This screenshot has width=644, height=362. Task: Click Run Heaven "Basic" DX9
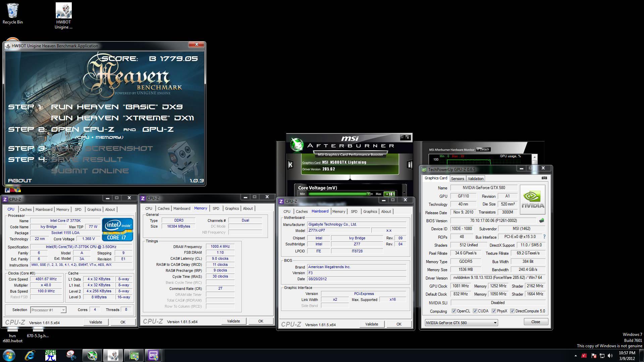(117, 107)
